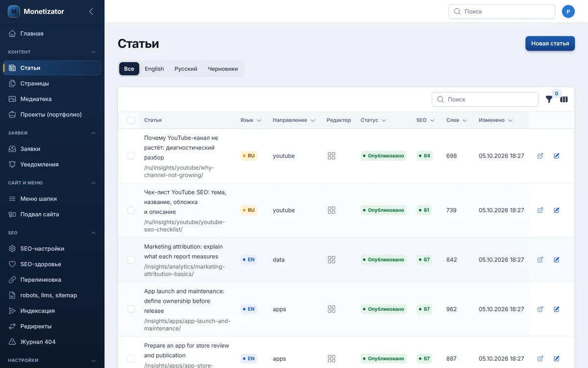This screenshot has height=368, width=588.
Task: Expand the НАСТРОЙКИ sidebar group
Action: (x=94, y=361)
